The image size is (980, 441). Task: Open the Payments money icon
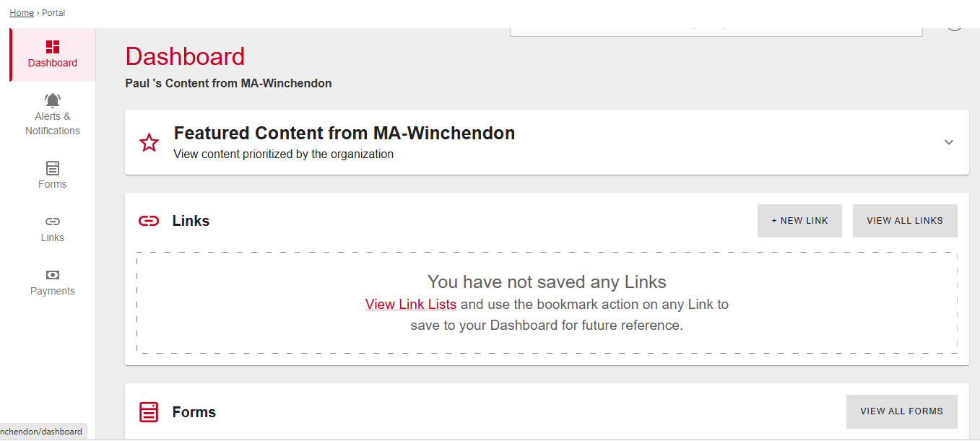(53, 275)
